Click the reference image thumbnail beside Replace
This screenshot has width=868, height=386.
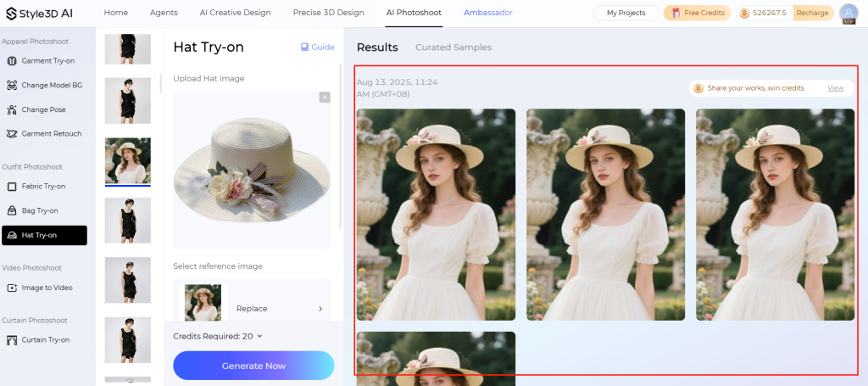point(203,302)
